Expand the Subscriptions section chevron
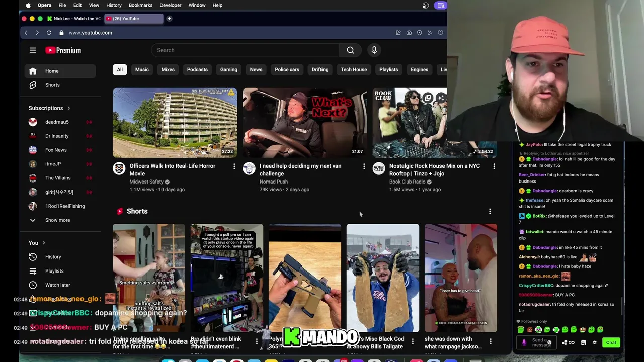Image resolution: width=644 pixels, height=362 pixels. point(68,108)
